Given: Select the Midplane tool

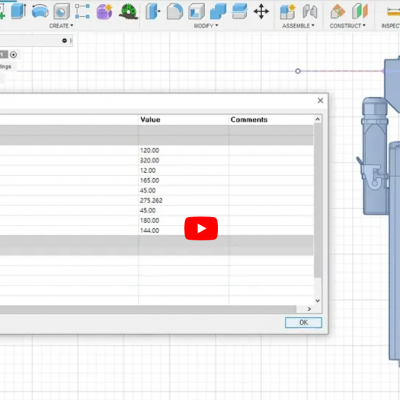Looking at the screenshot, I should (360, 11).
